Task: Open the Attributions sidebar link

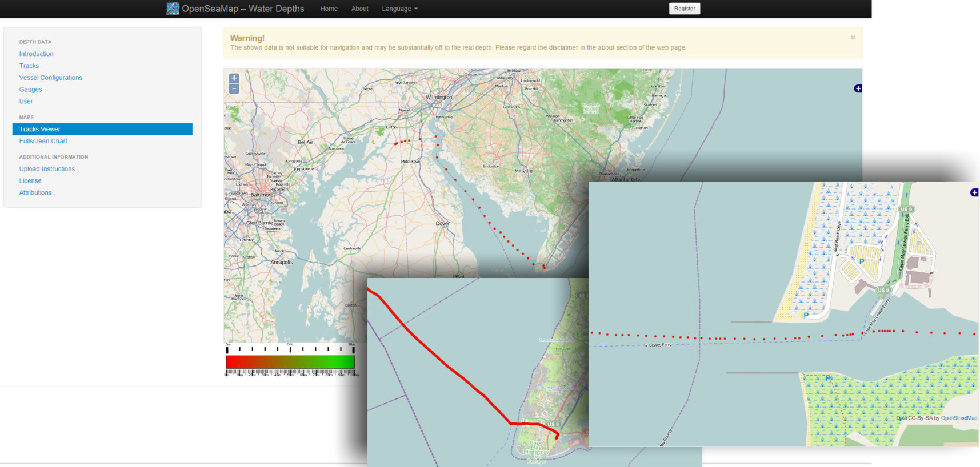Action: [35, 193]
